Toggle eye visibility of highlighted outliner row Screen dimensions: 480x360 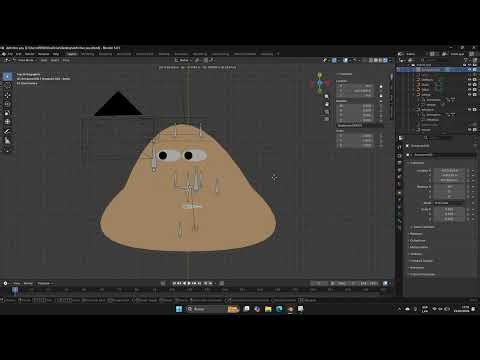point(470,70)
